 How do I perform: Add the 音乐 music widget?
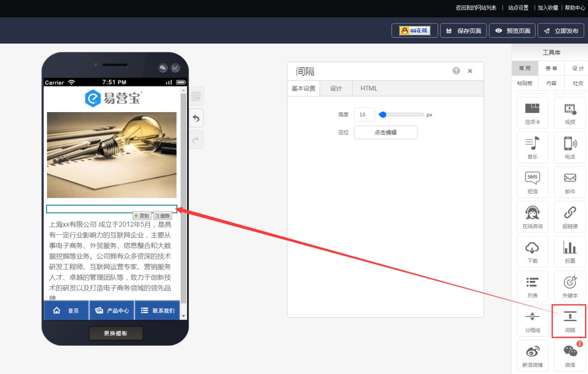point(532,147)
